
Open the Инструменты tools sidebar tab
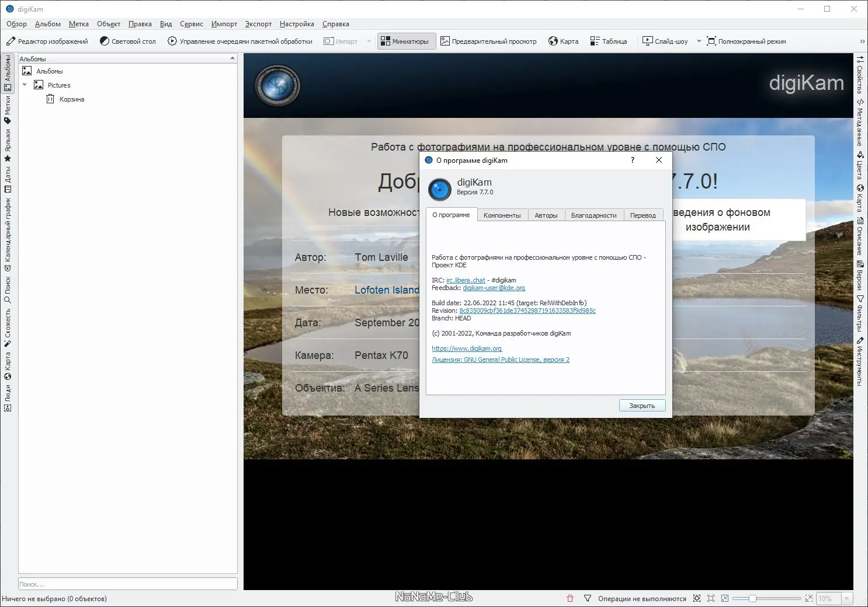(x=860, y=361)
